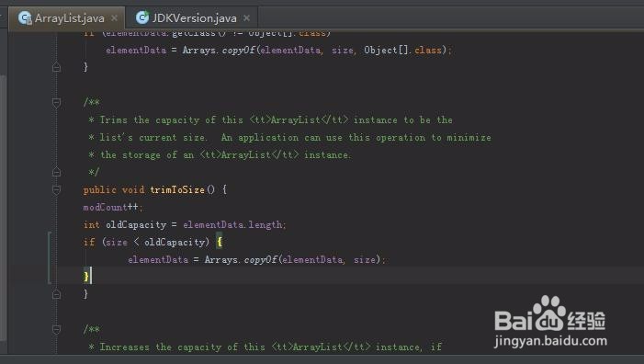Close the ArrayList.java tab
This screenshot has height=364, width=644.
(115, 18)
